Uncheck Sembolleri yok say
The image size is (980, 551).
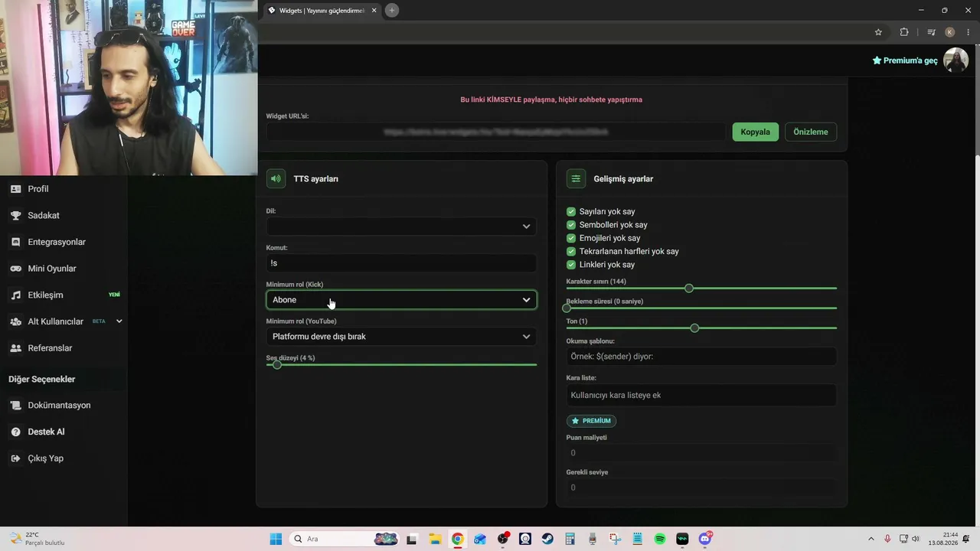click(571, 225)
